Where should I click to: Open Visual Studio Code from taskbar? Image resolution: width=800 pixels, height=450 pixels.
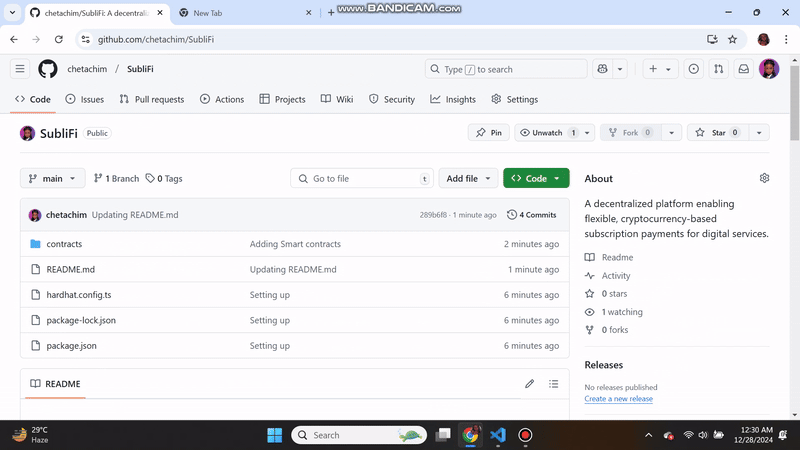pos(497,435)
